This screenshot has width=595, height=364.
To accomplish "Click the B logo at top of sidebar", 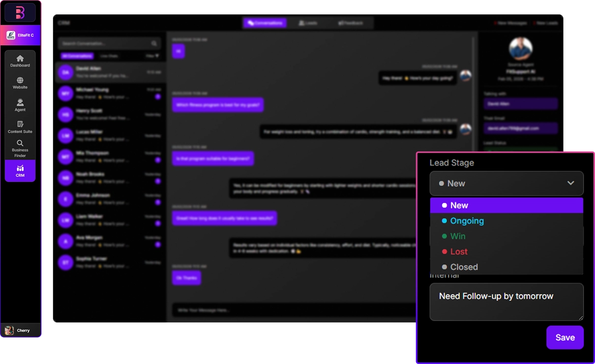I will (20, 13).
